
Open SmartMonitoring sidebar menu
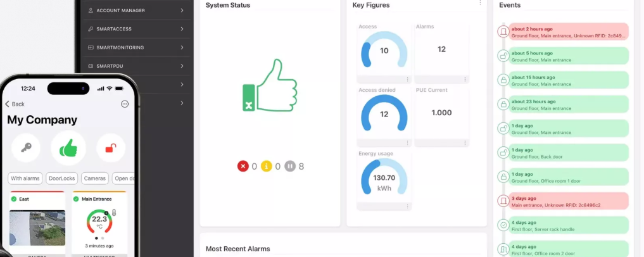(136, 47)
